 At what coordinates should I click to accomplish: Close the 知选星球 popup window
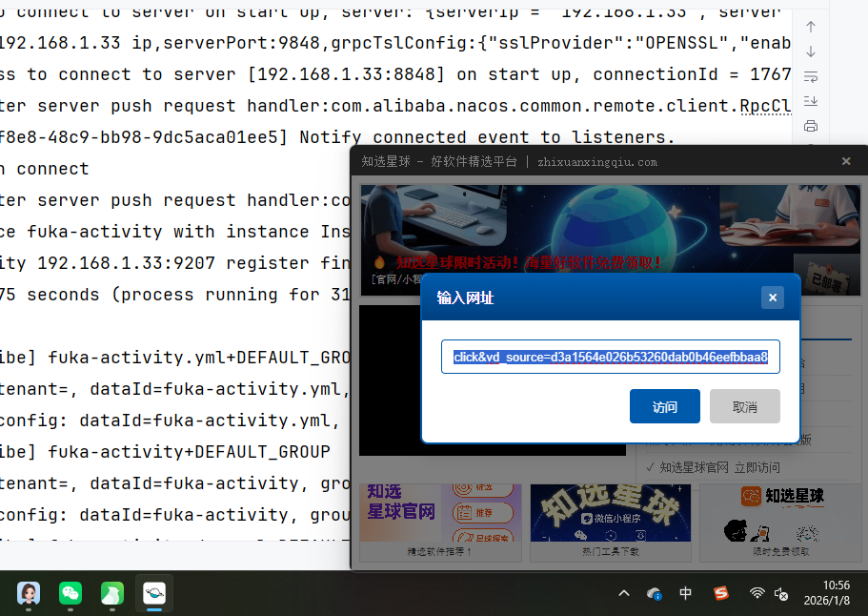pos(846,161)
